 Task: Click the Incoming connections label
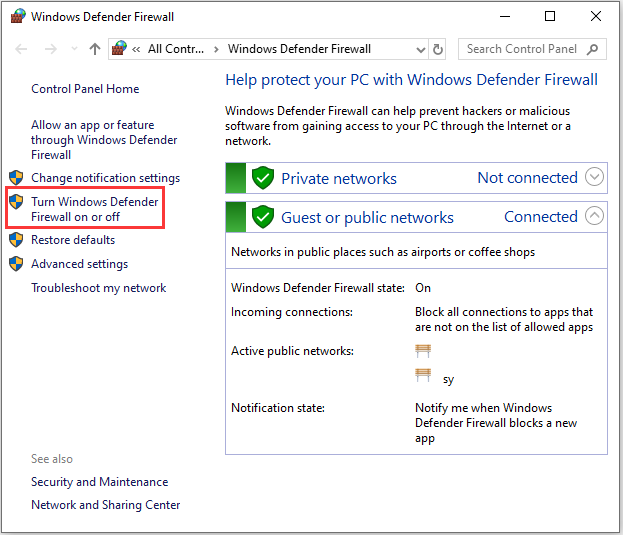[x=292, y=312]
